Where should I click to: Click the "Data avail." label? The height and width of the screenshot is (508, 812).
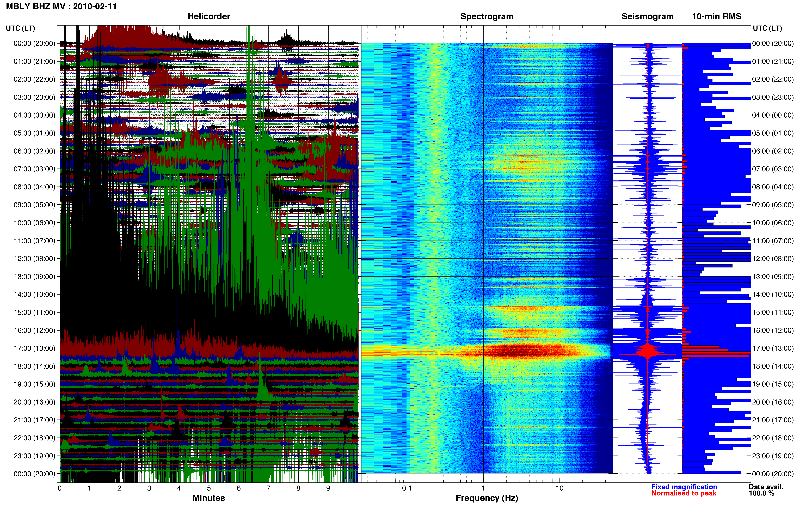[766, 487]
